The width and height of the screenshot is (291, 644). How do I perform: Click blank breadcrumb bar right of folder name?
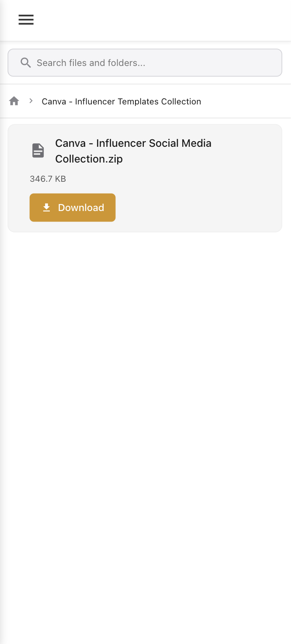point(245,101)
